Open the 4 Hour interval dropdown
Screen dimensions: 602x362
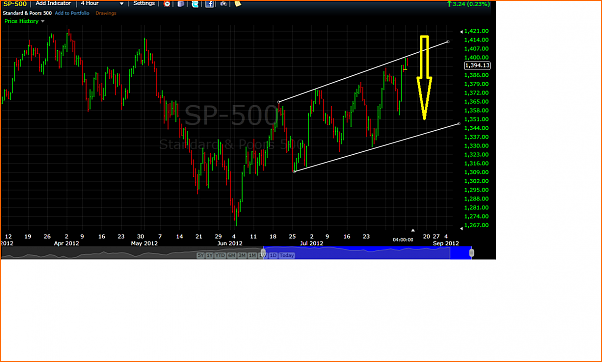click(x=102, y=3)
